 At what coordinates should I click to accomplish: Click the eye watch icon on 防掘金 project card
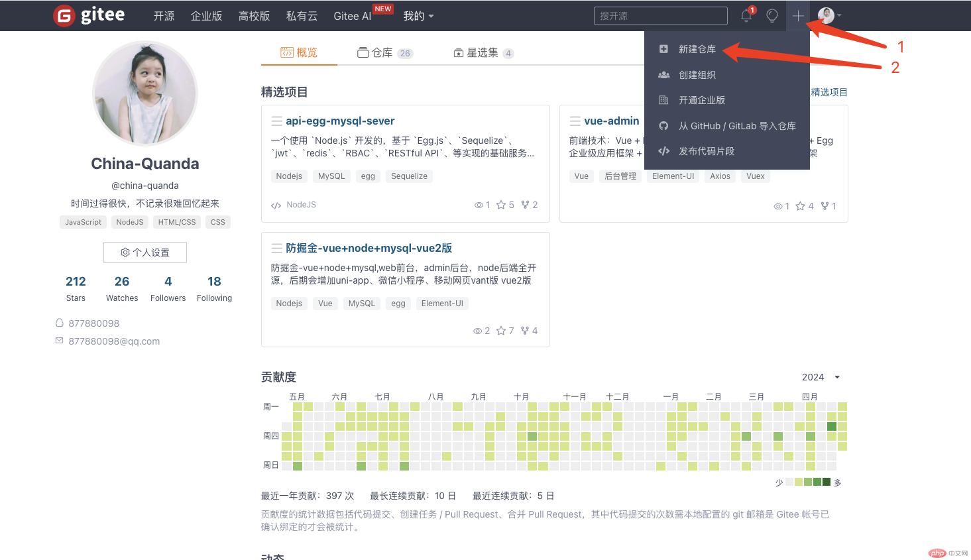click(x=477, y=331)
